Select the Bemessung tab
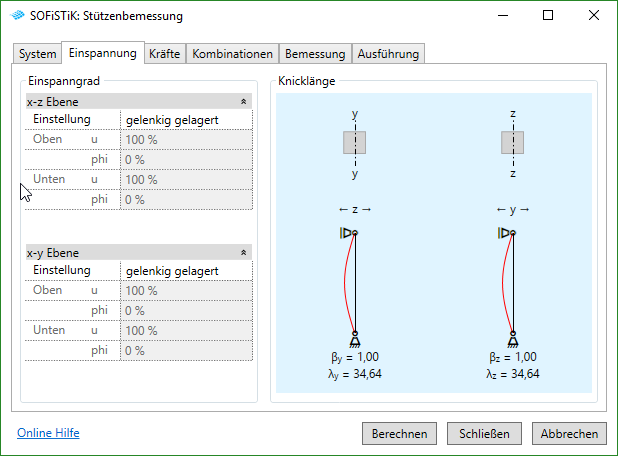This screenshot has height=456, width=618. pos(314,54)
